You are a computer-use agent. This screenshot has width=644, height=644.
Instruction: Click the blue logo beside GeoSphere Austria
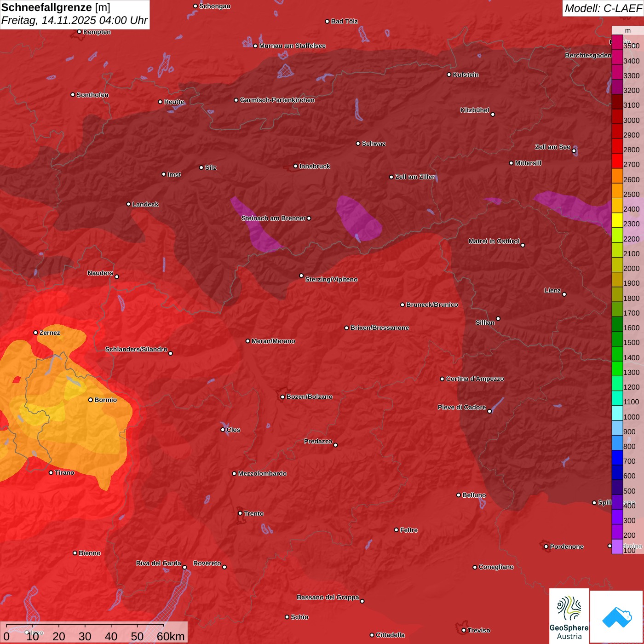[x=617, y=617]
